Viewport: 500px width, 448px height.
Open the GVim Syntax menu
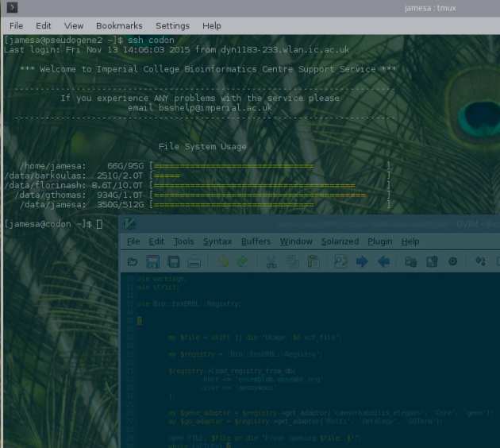217,241
